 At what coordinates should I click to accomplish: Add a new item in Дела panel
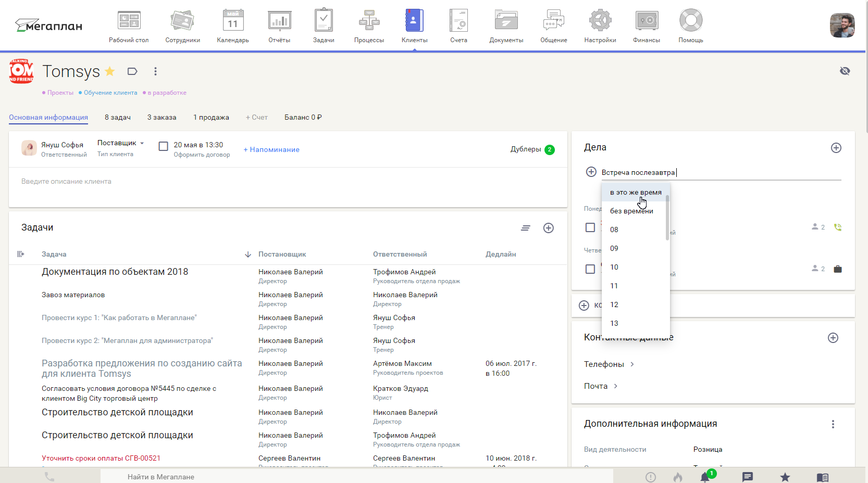(836, 148)
